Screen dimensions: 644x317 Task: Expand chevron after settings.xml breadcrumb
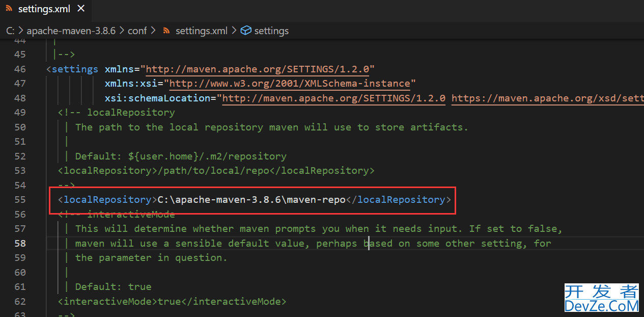tap(234, 31)
